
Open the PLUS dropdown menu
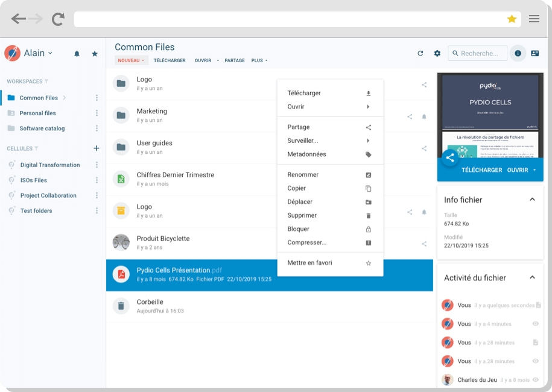tap(259, 60)
